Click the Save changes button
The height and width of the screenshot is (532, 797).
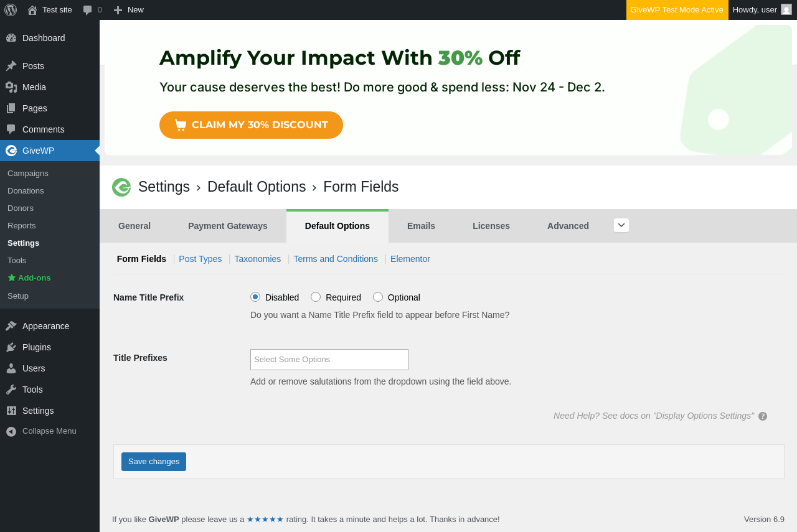coord(154,462)
